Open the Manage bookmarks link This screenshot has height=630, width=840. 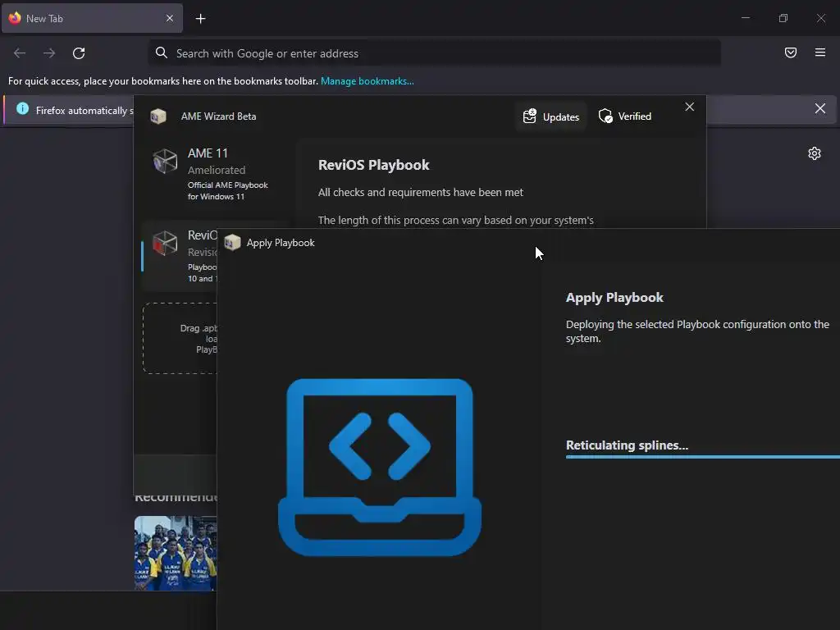point(367,81)
